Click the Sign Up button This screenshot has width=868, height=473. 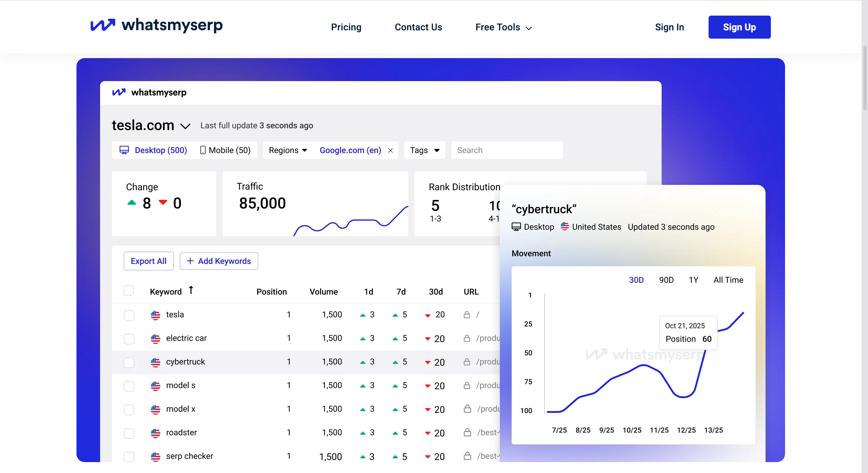739,27
